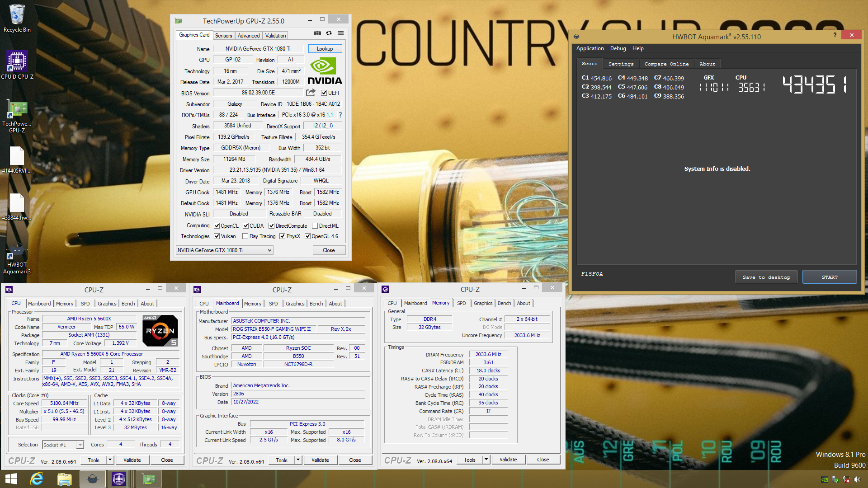Click Validate in CPU-Z CPU window

(x=132, y=460)
